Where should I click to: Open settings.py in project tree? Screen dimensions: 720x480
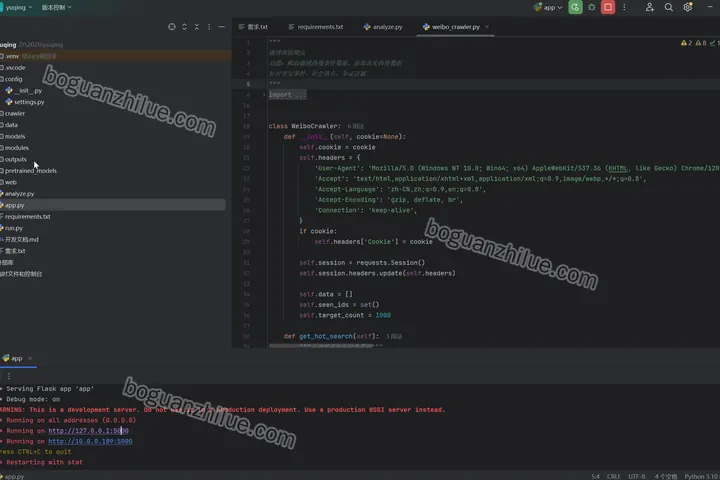point(25,102)
